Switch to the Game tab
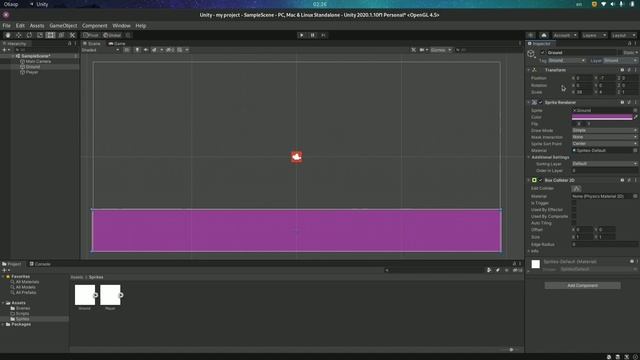Image resolution: width=640 pixels, height=360 pixels. 117,43
